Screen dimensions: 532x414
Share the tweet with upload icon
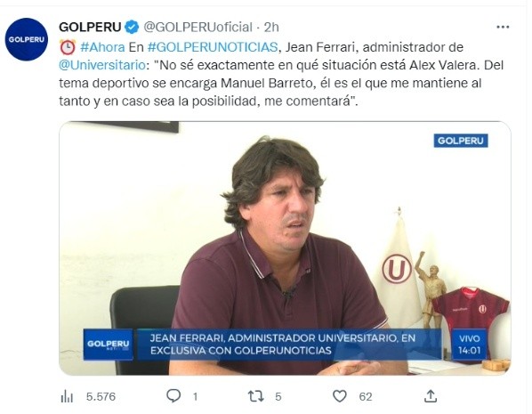click(x=431, y=396)
